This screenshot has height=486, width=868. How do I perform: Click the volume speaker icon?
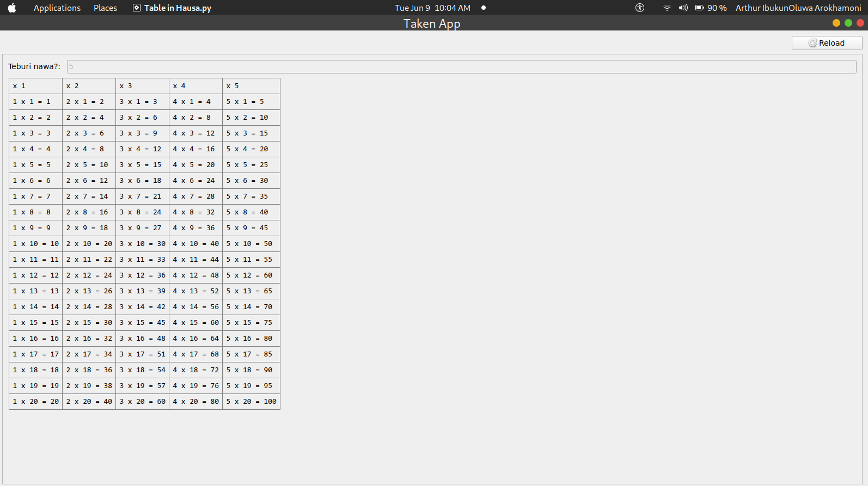coord(683,8)
